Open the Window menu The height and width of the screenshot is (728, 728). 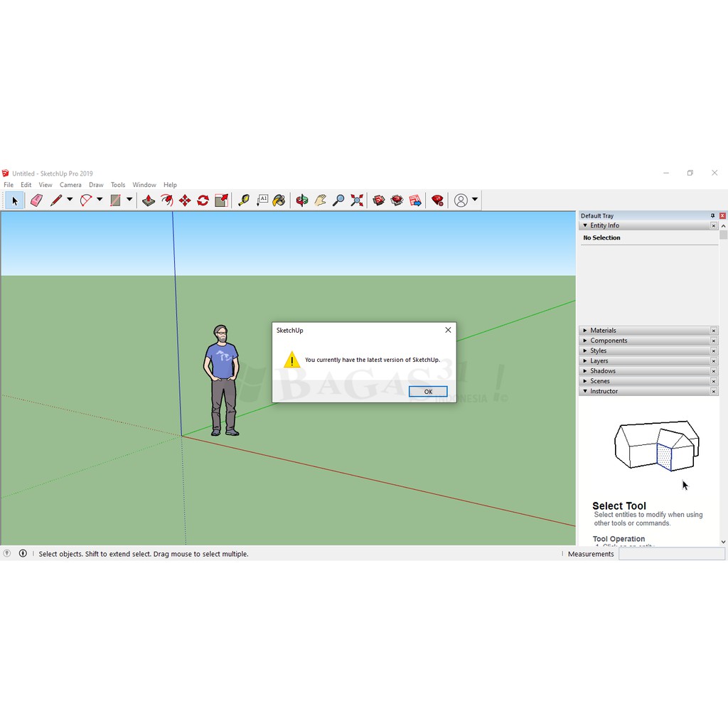[144, 185]
